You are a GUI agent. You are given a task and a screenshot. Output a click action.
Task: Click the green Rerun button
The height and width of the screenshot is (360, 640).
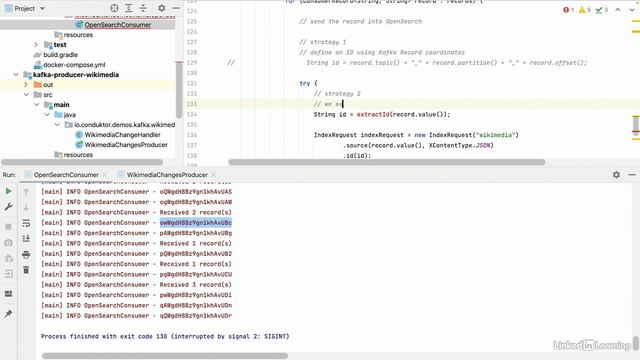point(9,191)
